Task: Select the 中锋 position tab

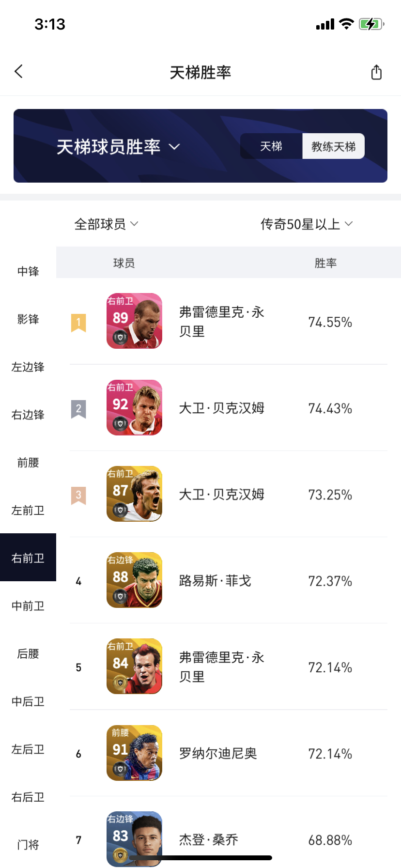Action: tap(28, 271)
